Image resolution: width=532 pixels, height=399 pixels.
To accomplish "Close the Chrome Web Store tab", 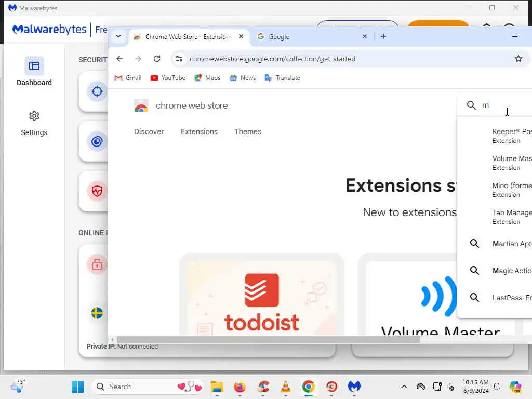I will pyautogui.click(x=241, y=36).
